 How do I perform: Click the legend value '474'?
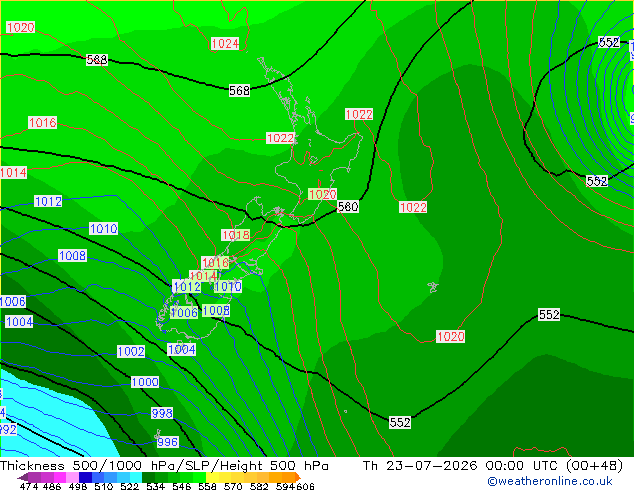pos(29,486)
